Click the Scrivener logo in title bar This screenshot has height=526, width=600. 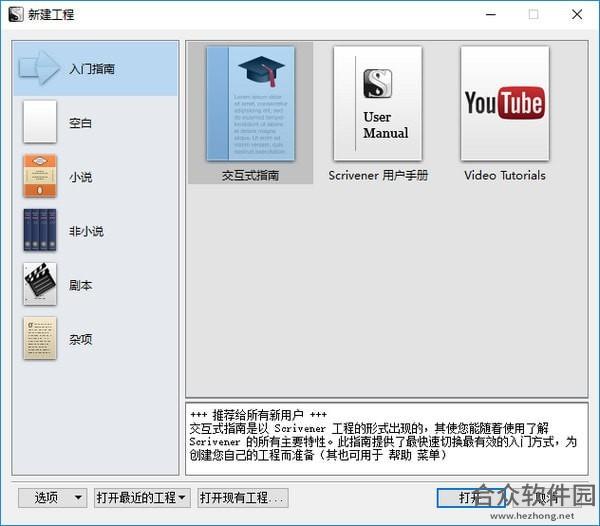16,15
